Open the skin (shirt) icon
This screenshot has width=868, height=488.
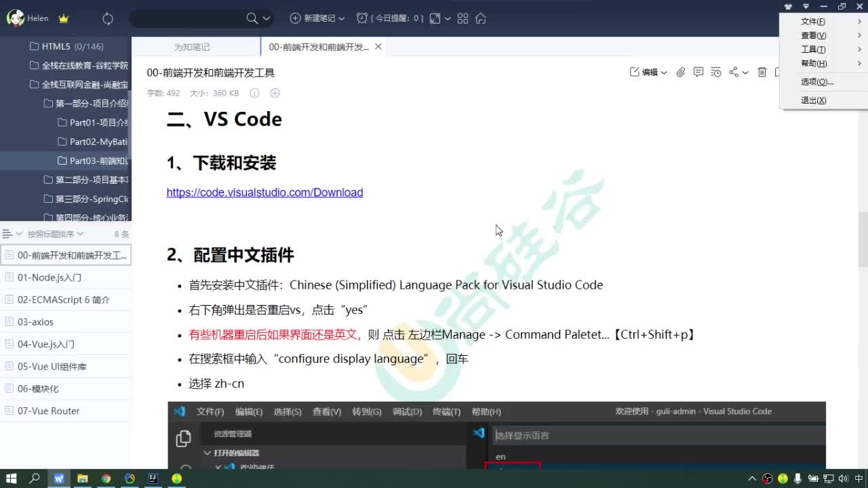point(788,7)
